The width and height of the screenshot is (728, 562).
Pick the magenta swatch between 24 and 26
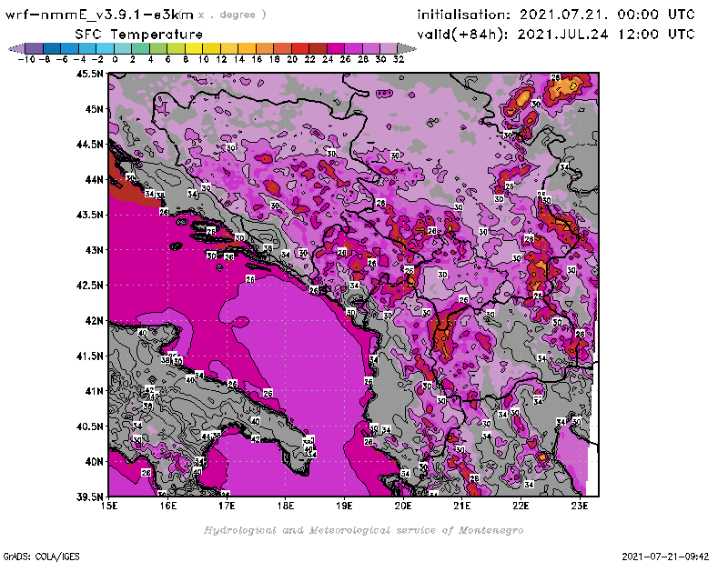(336, 48)
